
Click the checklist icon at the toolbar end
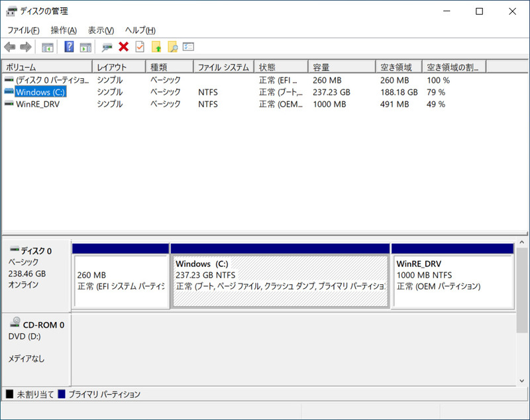coord(187,46)
